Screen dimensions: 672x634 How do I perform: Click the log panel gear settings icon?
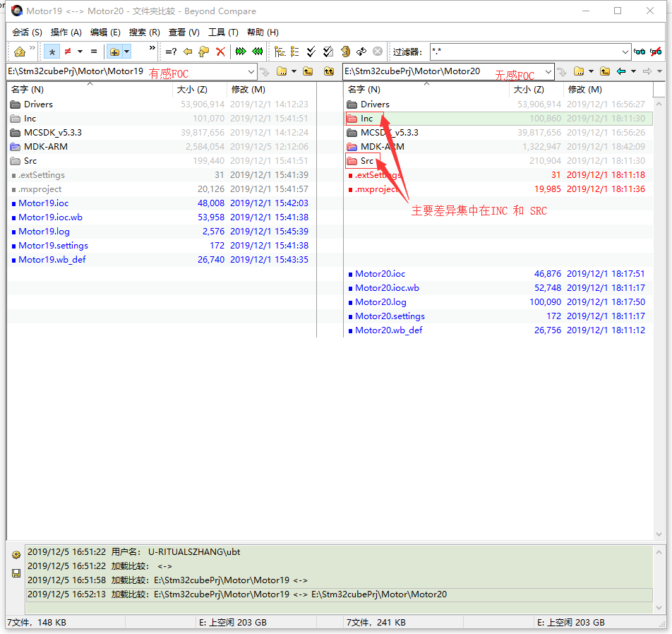(x=16, y=555)
